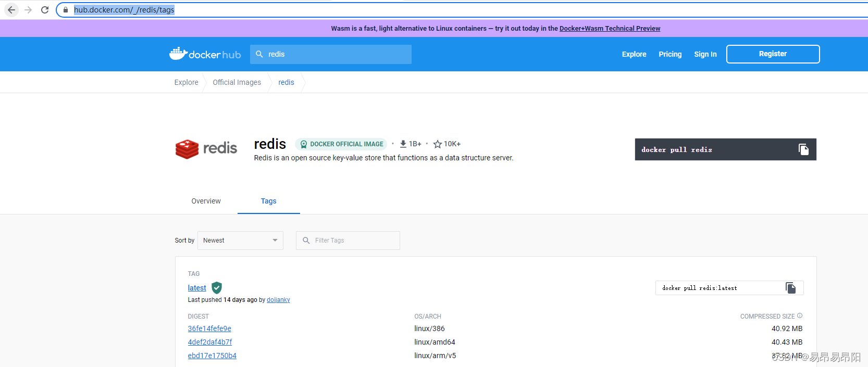Screen dimensions: 868x367
Task: Click the DIGEST column header
Action: pyautogui.click(x=199, y=317)
